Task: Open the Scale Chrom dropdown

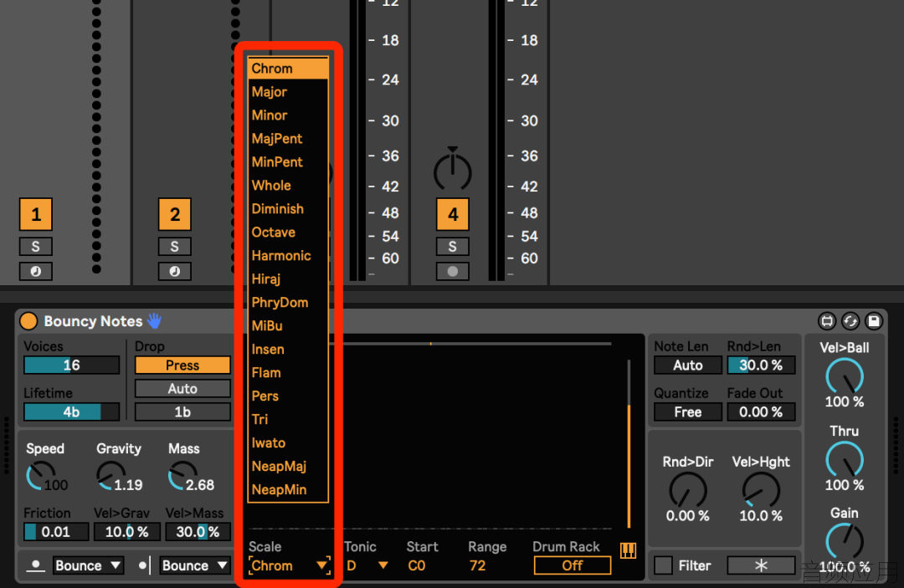Action: click(290, 565)
